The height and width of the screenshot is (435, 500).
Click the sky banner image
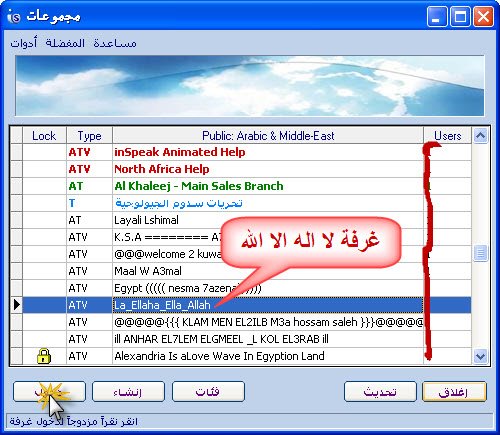[250, 86]
